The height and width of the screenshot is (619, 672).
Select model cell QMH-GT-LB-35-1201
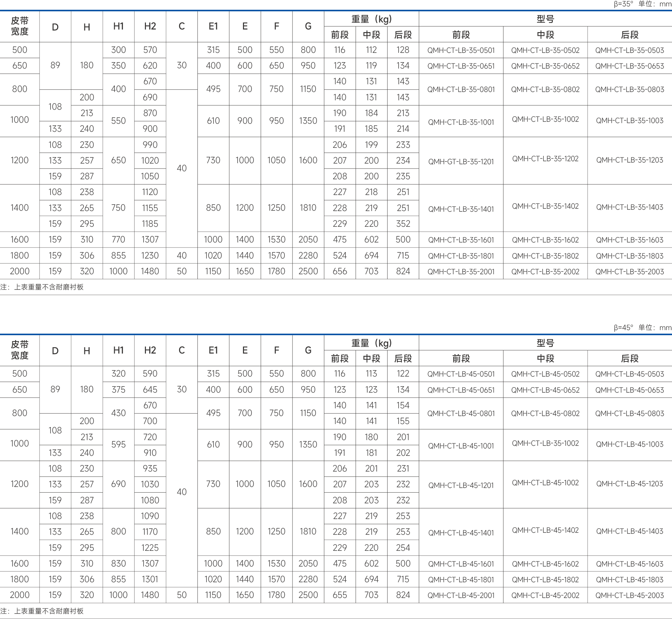click(x=461, y=162)
